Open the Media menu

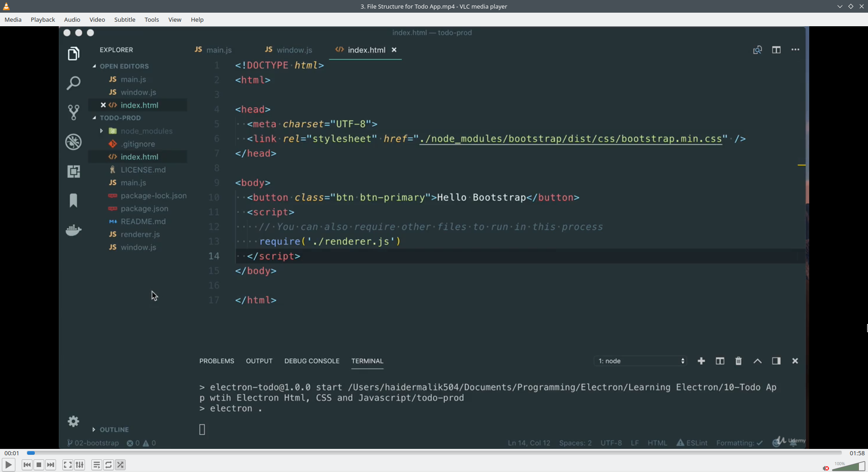pos(13,19)
